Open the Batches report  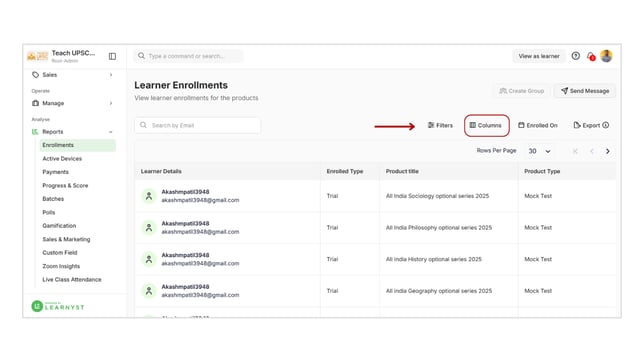click(53, 199)
